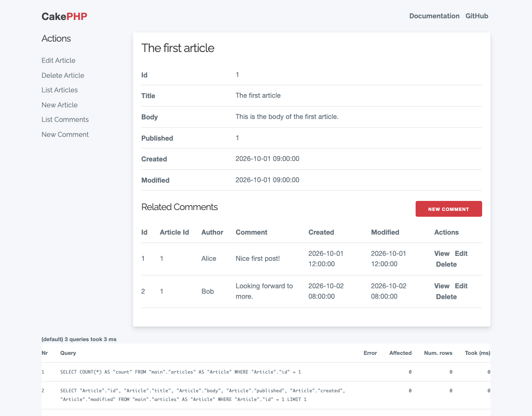This screenshot has width=532, height=416.
Task: Visit the GitHub link
Action: point(477,16)
